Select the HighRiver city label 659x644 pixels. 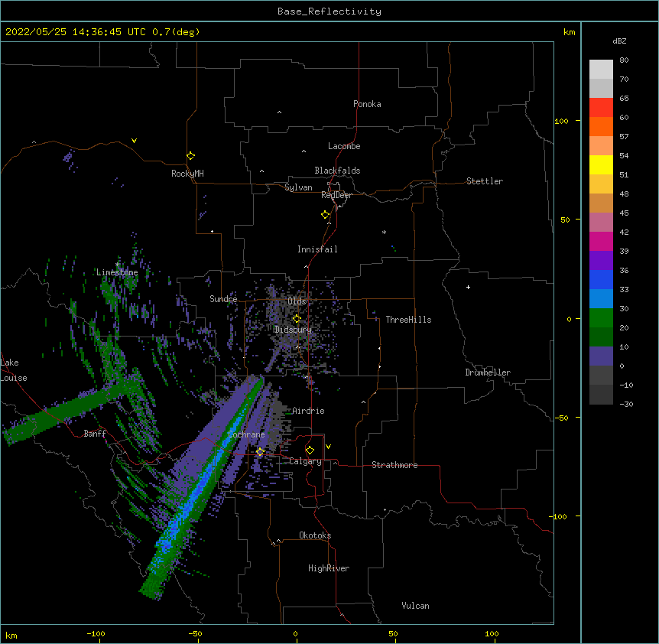[x=329, y=568]
